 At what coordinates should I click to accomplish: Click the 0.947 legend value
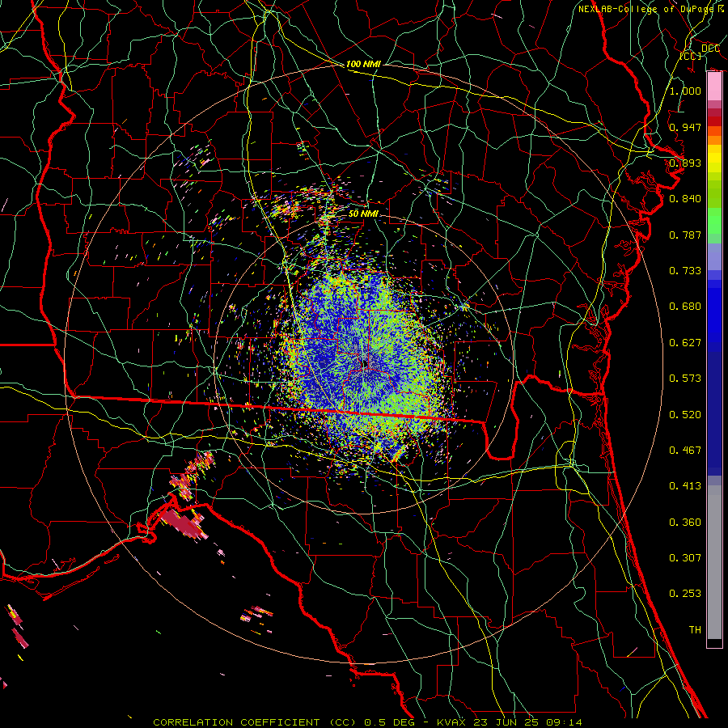pyautogui.click(x=685, y=127)
